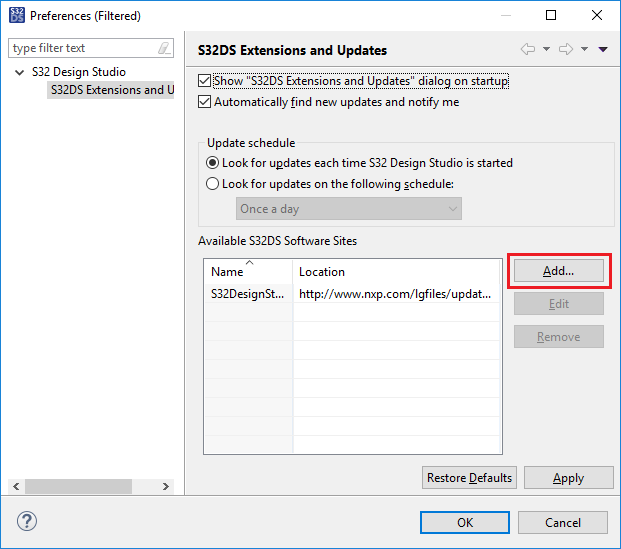Collapse the S32 Design Studio tree node
Viewport: 621px width, 549px height.
click(x=19, y=72)
